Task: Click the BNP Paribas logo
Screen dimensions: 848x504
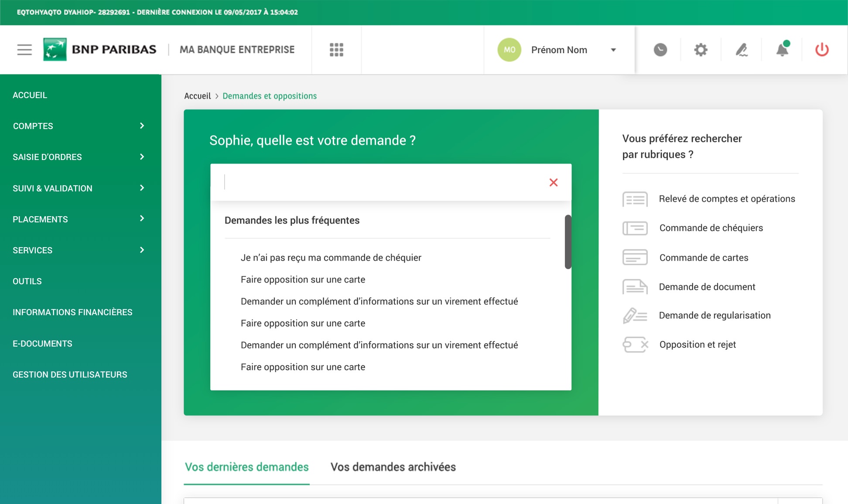Action: [100, 49]
